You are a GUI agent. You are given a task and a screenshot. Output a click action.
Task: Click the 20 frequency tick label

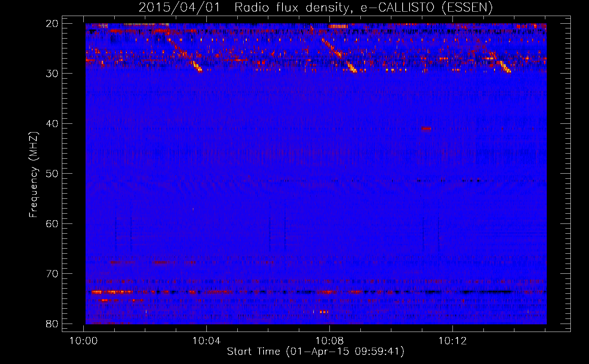pos(52,24)
